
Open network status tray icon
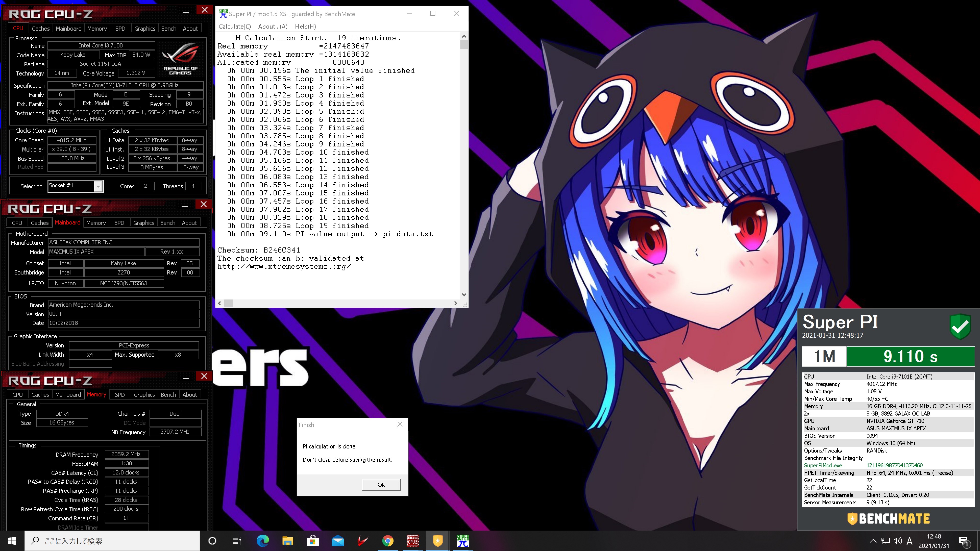(x=886, y=541)
